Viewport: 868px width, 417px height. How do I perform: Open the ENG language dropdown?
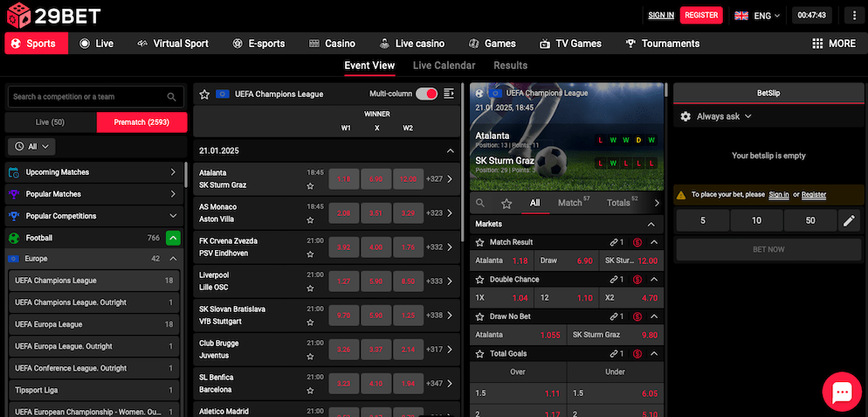coord(757,16)
